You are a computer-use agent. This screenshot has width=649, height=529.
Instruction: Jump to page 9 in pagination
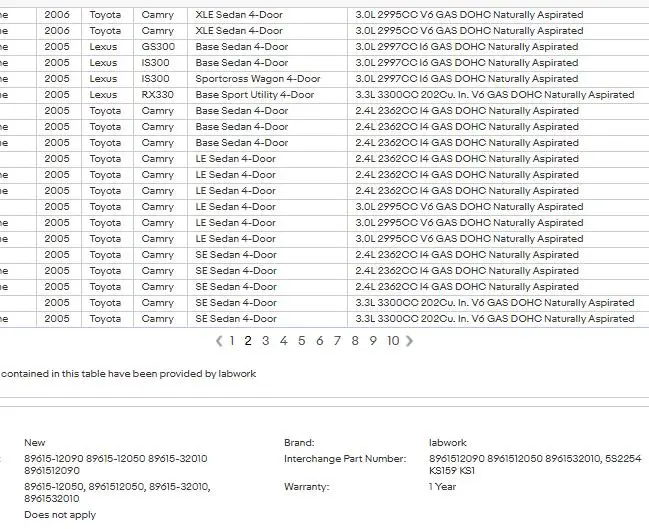[373, 341]
